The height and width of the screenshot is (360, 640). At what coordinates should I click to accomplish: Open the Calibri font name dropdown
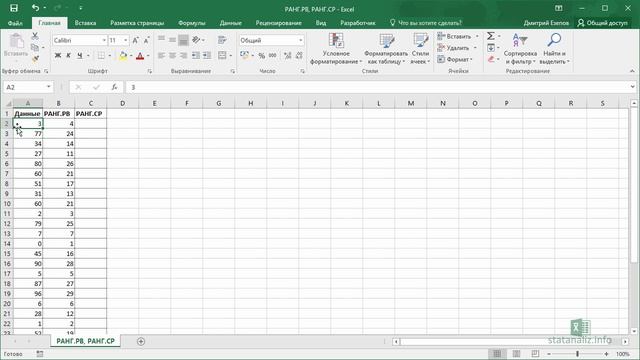[x=104, y=40]
